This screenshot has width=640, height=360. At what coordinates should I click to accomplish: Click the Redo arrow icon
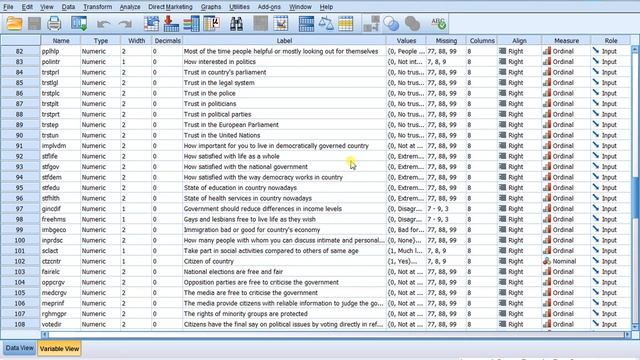tap(125, 24)
